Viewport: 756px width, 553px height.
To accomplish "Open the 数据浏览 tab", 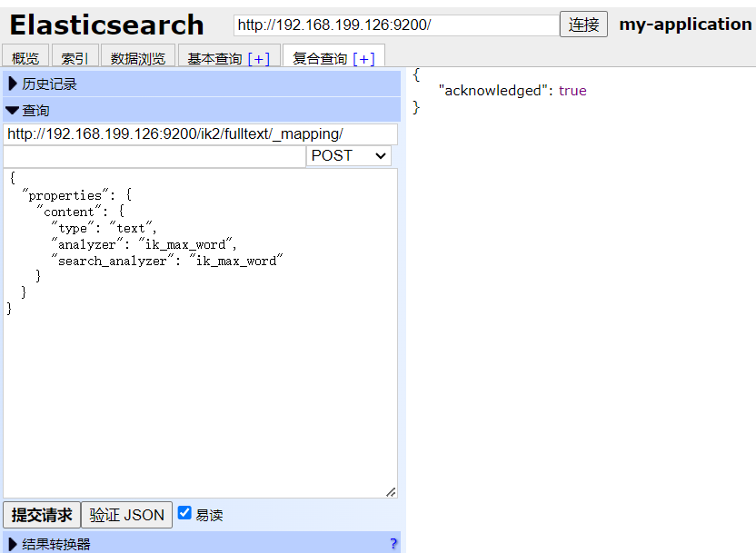I will click(138, 56).
